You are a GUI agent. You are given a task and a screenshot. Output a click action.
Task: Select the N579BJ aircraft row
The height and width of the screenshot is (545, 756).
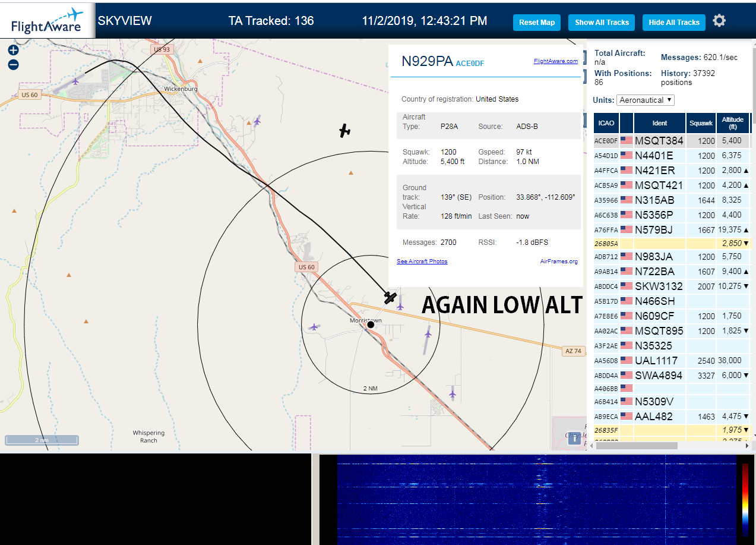(x=672, y=229)
